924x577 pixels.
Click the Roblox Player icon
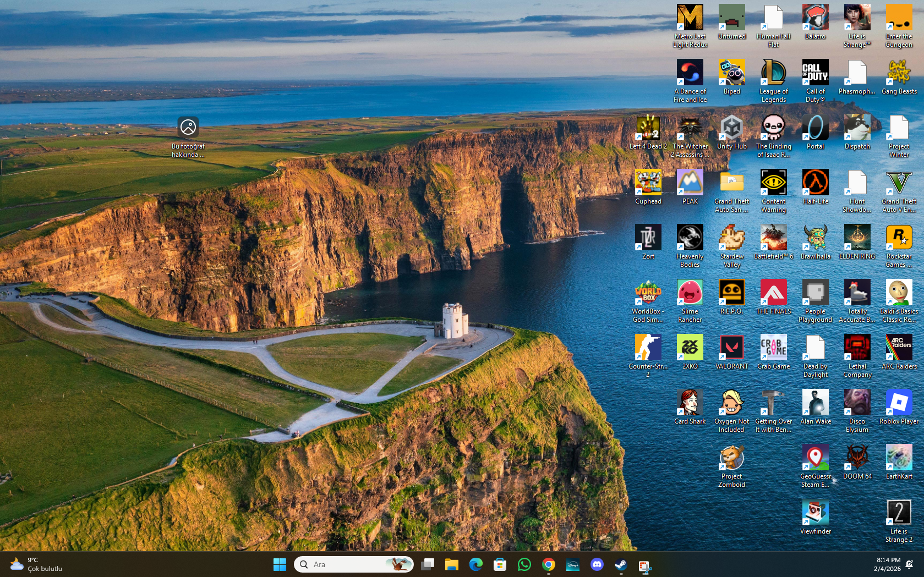pyautogui.click(x=899, y=403)
